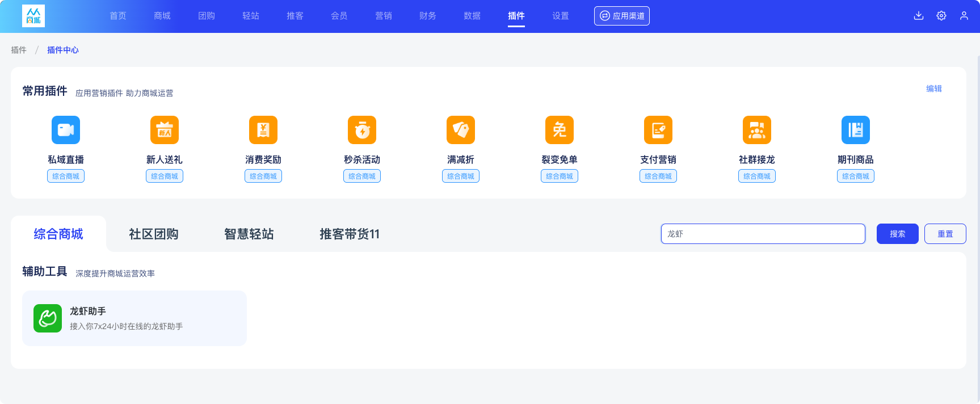This screenshot has width=980, height=404.
Task: Open 营销 in top navigation
Action: point(384,16)
